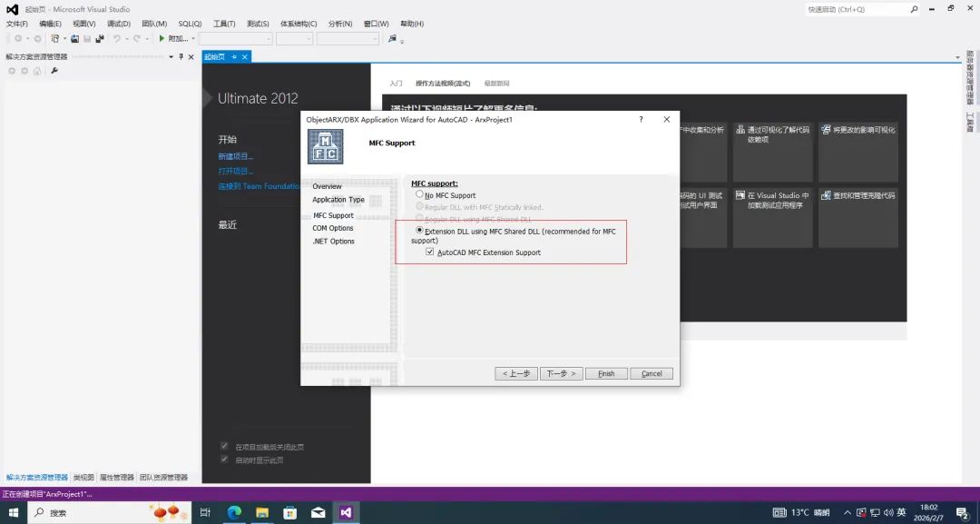Open the wide toolbar combo box left of the find icon
980x524 pixels.
tap(348, 39)
